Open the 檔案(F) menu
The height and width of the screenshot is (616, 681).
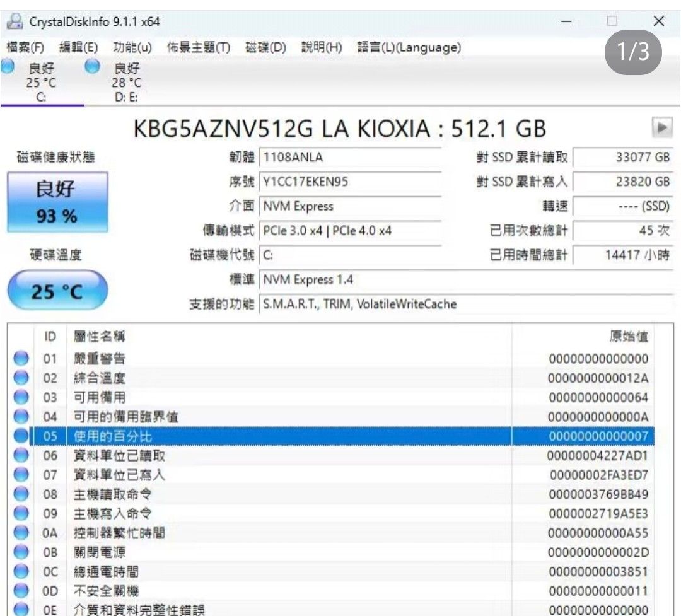click(25, 47)
